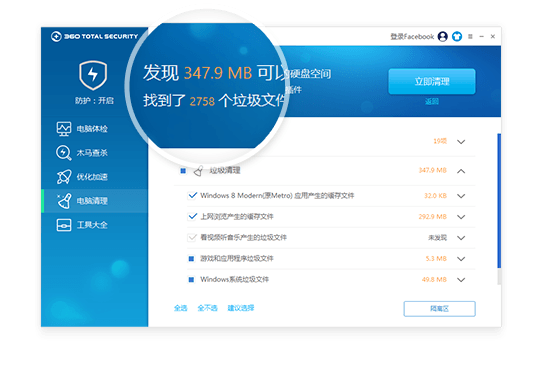Click the user account avatar icon
The width and height of the screenshot is (540, 365).
443,36
